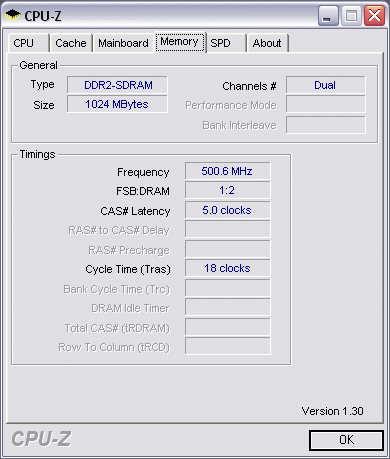The height and width of the screenshot is (459, 390).
Task: Click the 1024 MBytes size field
Action: click(117, 104)
